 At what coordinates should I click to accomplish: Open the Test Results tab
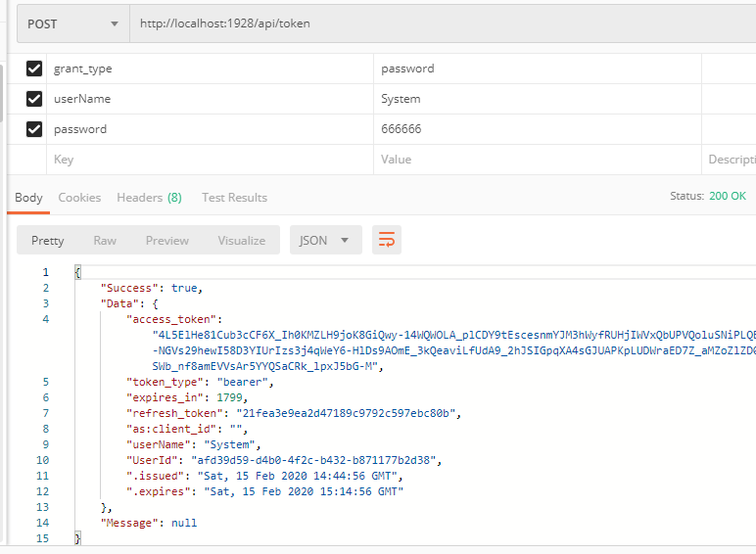pyautogui.click(x=234, y=198)
